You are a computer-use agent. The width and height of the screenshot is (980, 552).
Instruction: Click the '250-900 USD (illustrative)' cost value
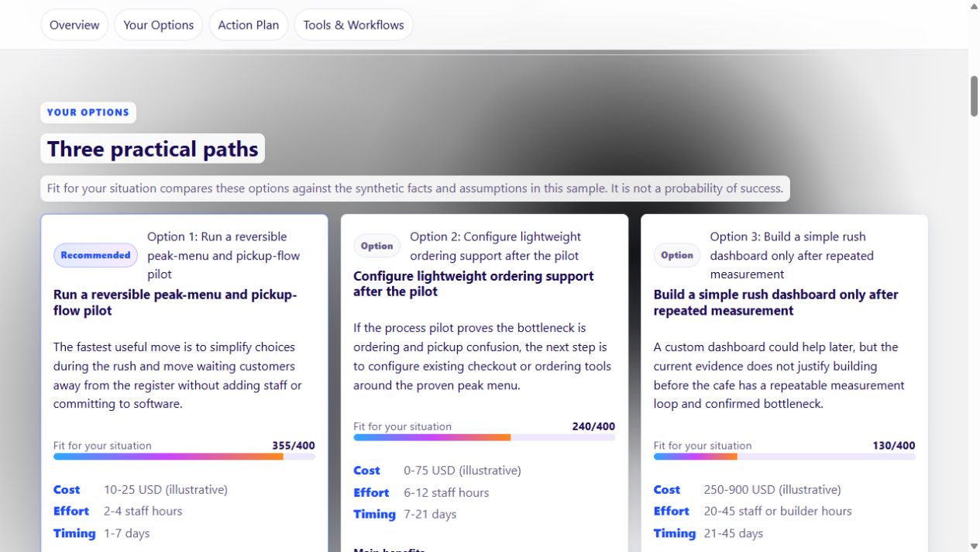(x=772, y=490)
